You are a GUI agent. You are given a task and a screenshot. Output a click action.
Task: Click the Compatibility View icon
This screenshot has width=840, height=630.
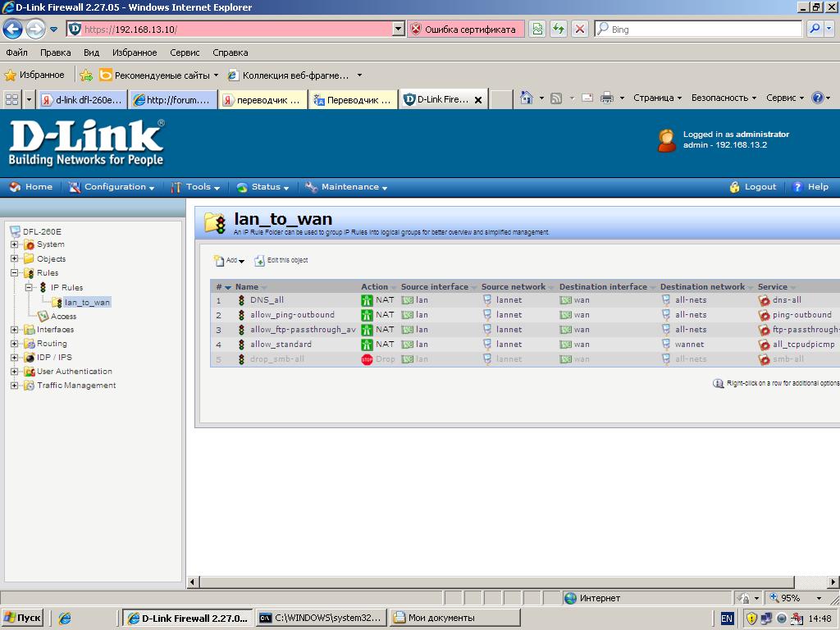tap(537, 29)
